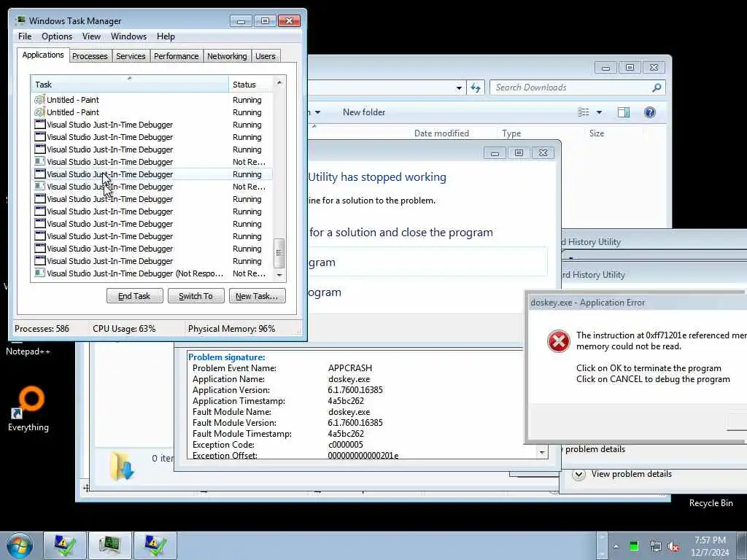Sort Explorer files by Date modified
The width and height of the screenshot is (747, 560).
(x=441, y=133)
